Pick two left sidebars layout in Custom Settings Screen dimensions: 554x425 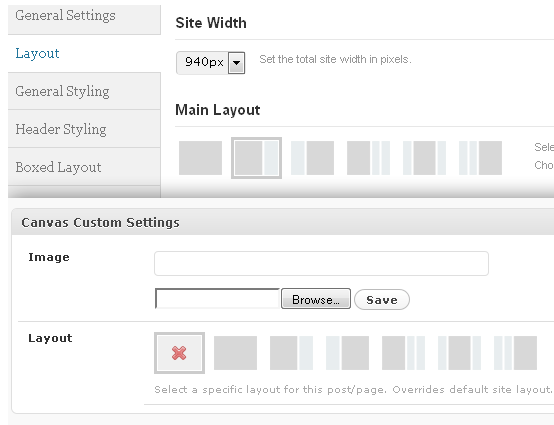(x=515, y=353)
